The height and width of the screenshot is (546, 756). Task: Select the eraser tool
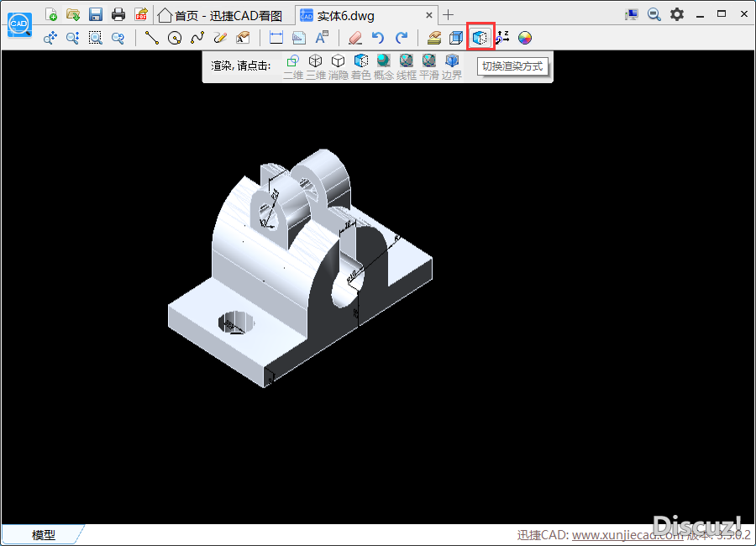click(354, 37)
